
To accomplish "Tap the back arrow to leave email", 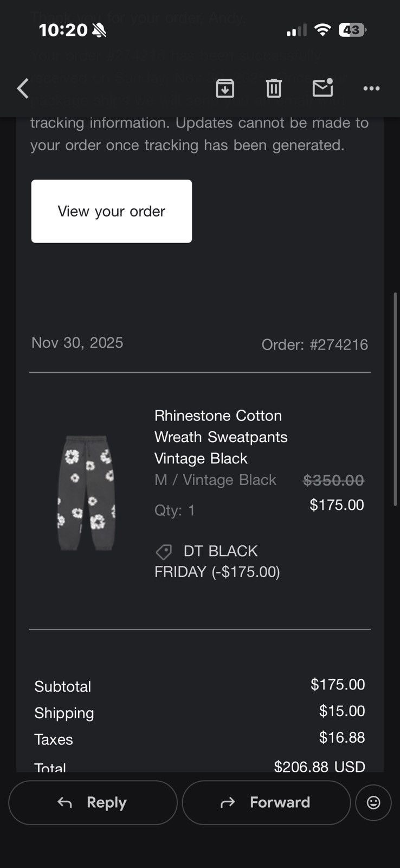I will click(x=23, y=88).
